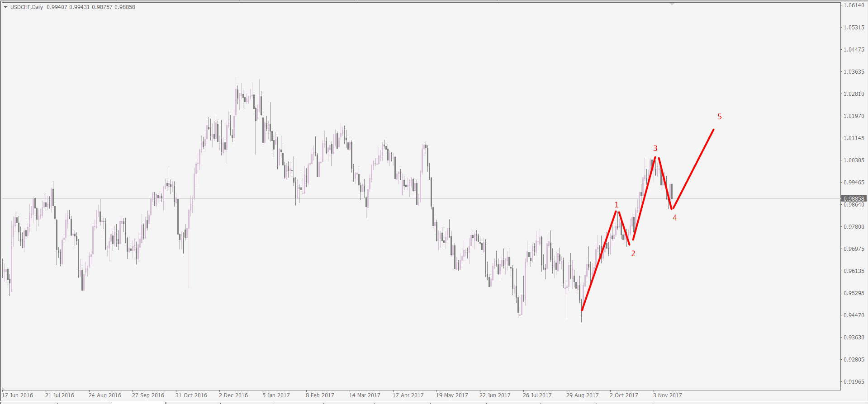
Task: Click the 0.97800 price axis label
Action: tap(854, 227)
